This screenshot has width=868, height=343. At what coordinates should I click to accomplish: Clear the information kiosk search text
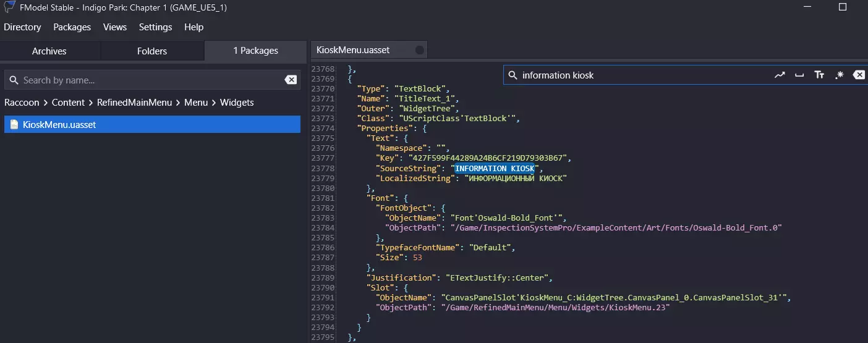pyautogui.click(x=859, y=75)
